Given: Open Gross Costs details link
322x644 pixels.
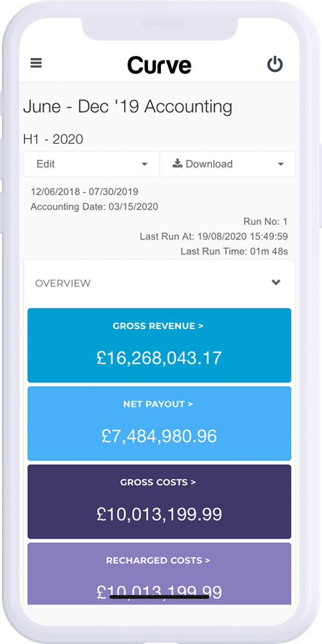Looking at the screenshot, I should tap(158, 482).
